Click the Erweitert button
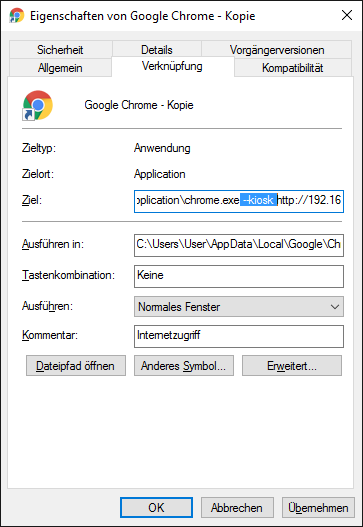This screenshot has width=363, height=527. pyautogui.click(x=292, y=365)
